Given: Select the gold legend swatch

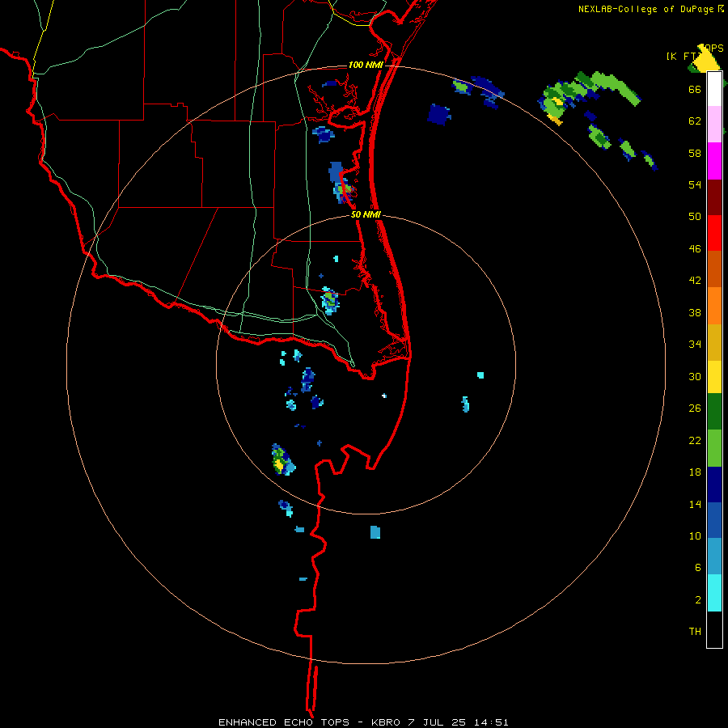Looking at the screenshot, I should (x=714, y=342).
